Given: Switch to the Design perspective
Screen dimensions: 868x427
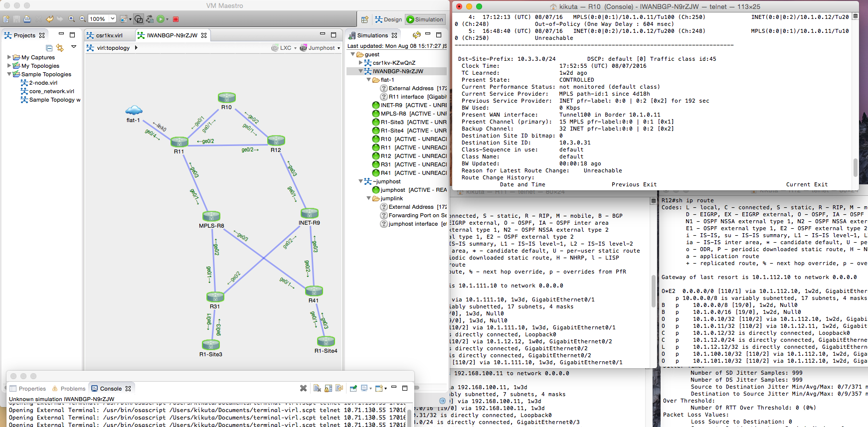Looking at the screenshot, I should click(388, 19).
